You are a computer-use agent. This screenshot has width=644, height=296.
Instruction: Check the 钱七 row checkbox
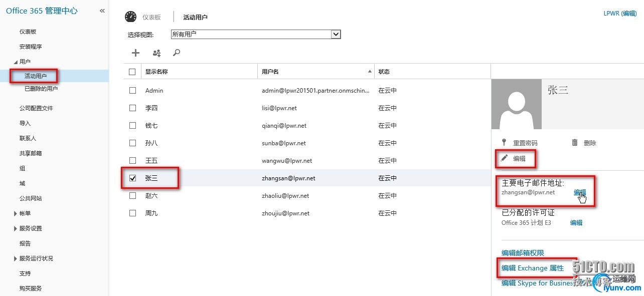(x=132, y=126)
